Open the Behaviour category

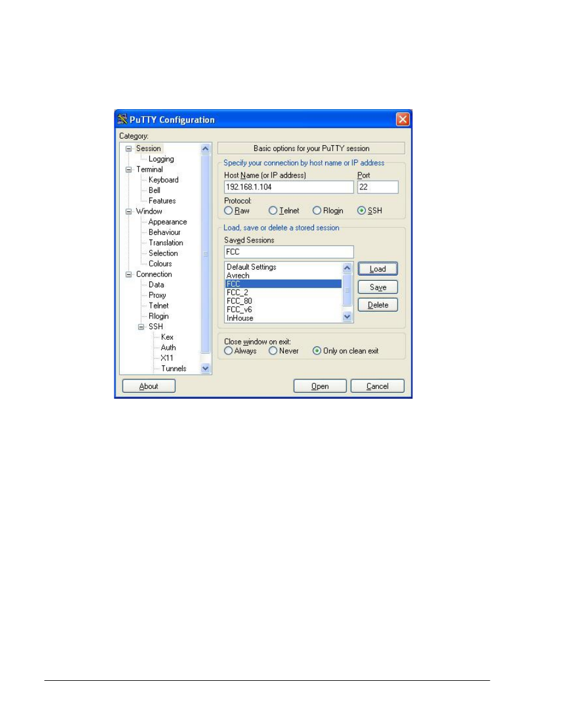pyautogui.click(x=165, y=232)
